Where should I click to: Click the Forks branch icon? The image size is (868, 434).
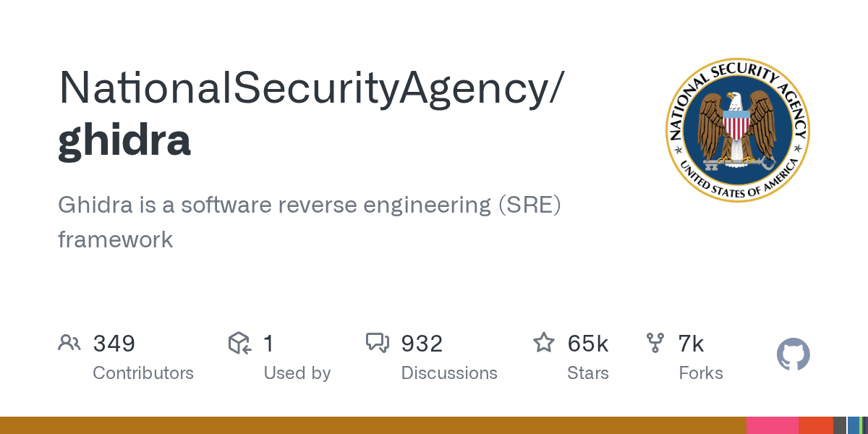(x=655, y=343)
